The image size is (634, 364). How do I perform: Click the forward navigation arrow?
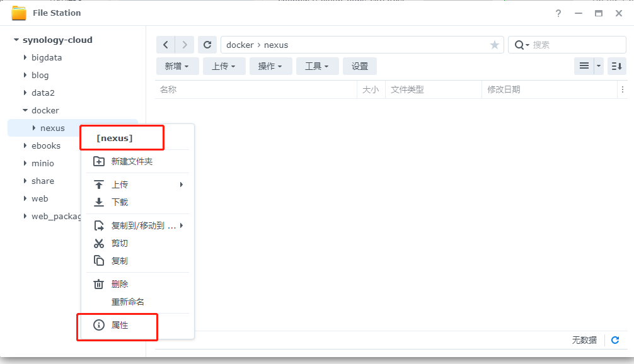pyautogui.click(x=184, y=44)
